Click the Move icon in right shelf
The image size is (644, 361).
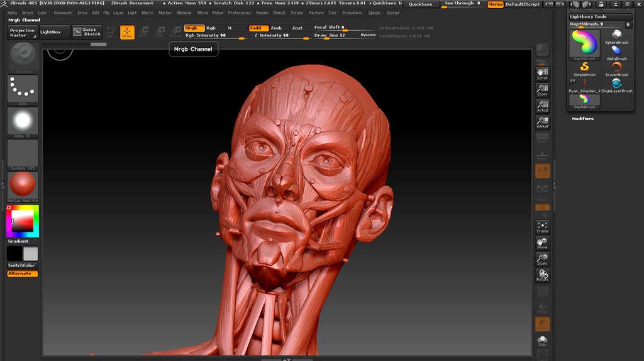coord(543,243)
